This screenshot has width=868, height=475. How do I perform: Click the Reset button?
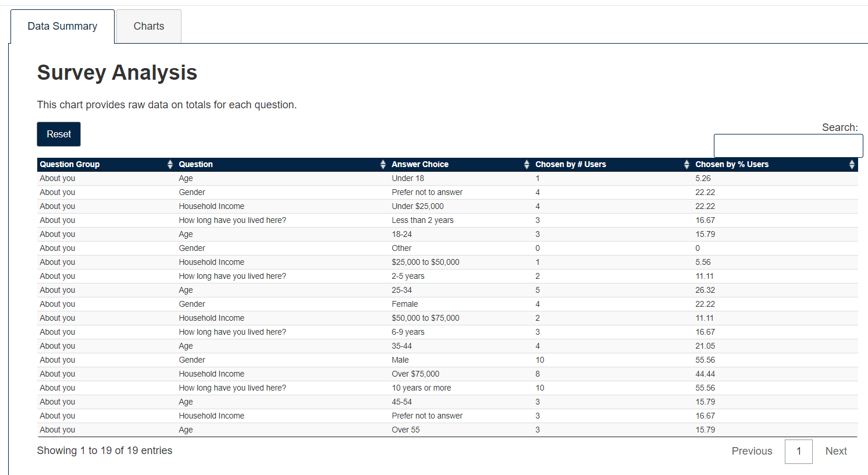click(59, 134)
